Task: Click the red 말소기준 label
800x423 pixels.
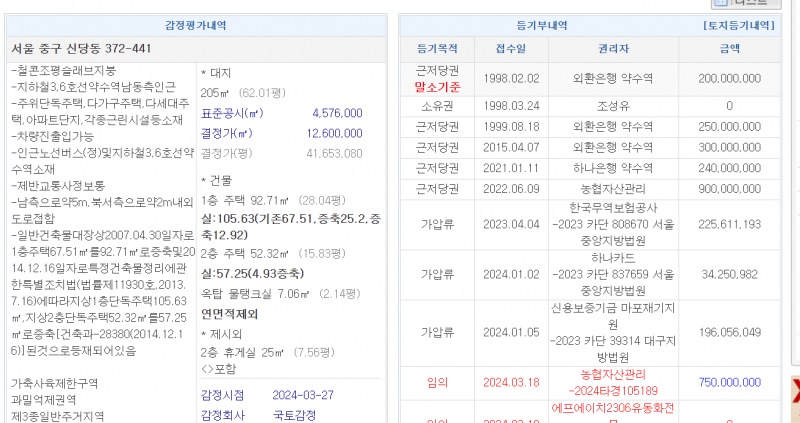Action: point(436,87)
